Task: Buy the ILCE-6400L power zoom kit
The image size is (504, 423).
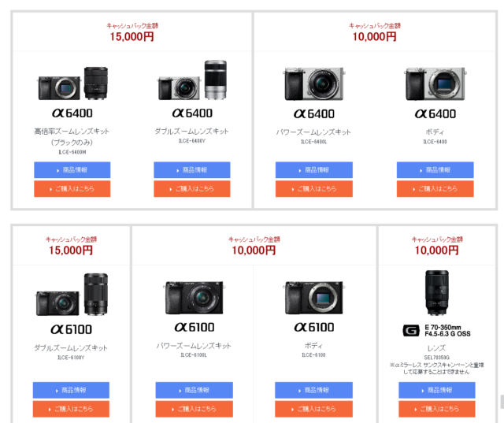Action: [x=313, y=189]
